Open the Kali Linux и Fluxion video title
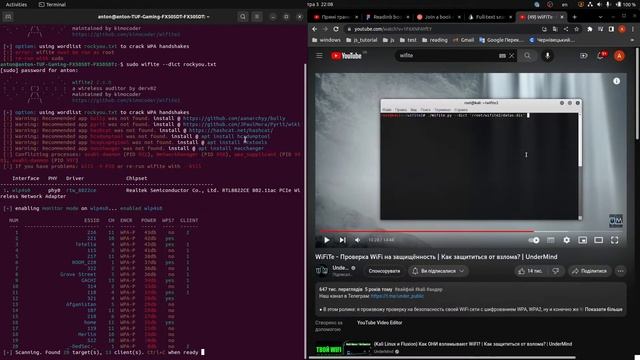The height and width of the screenshot is (360, 640). pos(472,344)
